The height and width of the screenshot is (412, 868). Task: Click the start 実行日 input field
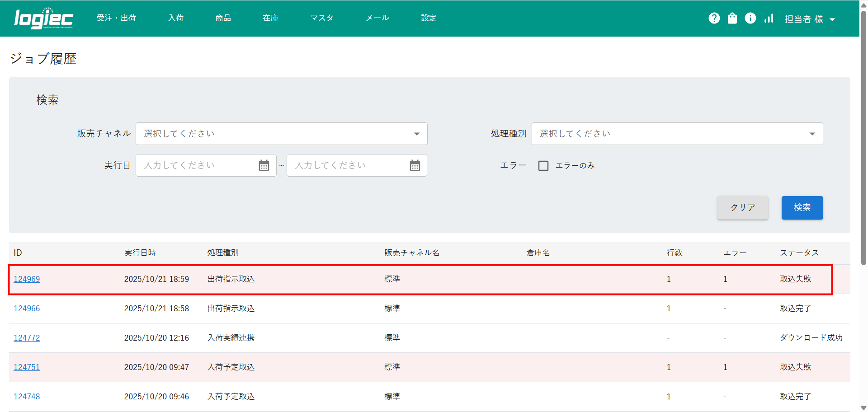(197, 166)
